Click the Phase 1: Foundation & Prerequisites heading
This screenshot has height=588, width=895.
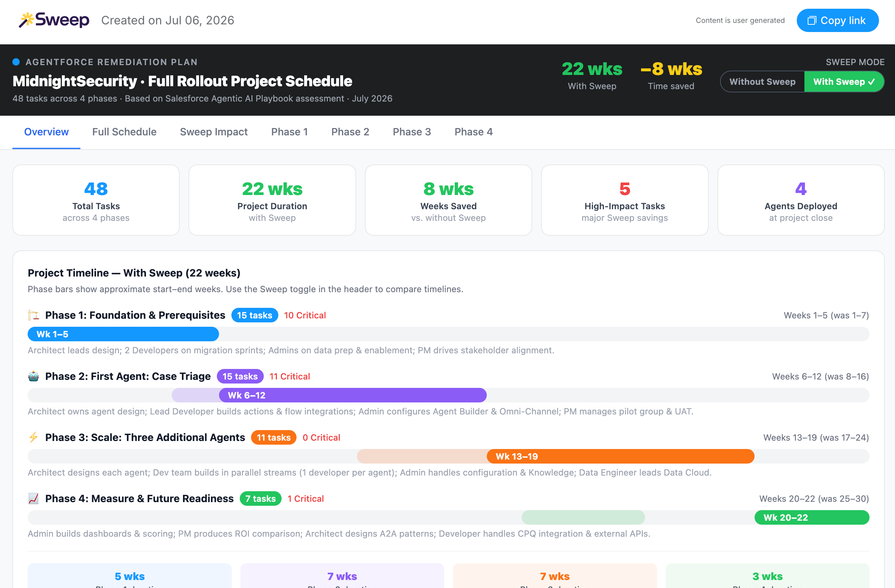[135, 315]
